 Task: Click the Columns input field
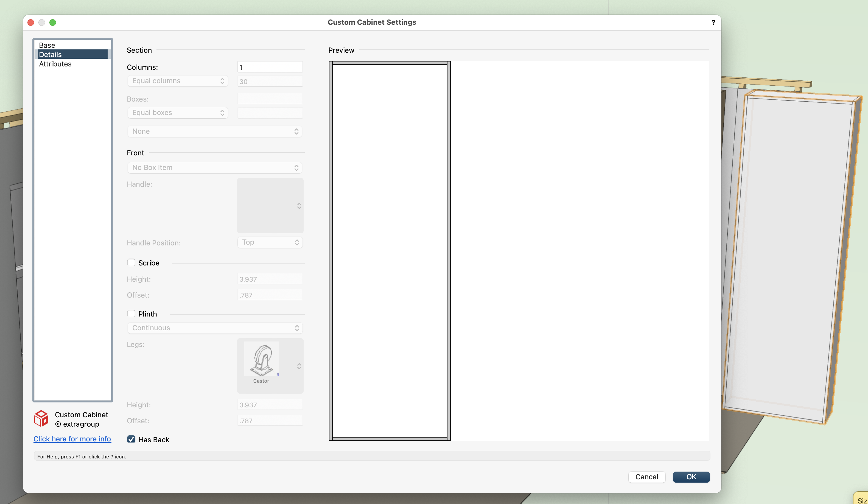pos(270,67)
